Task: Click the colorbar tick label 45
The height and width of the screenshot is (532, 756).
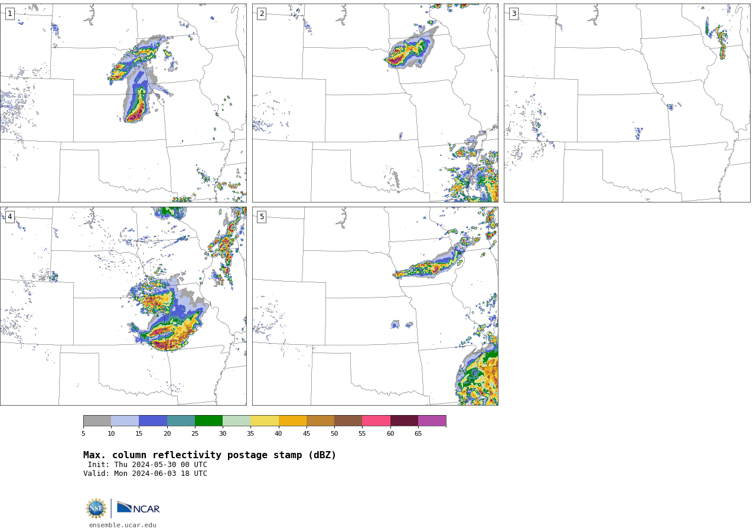Action: click(307, 434)
